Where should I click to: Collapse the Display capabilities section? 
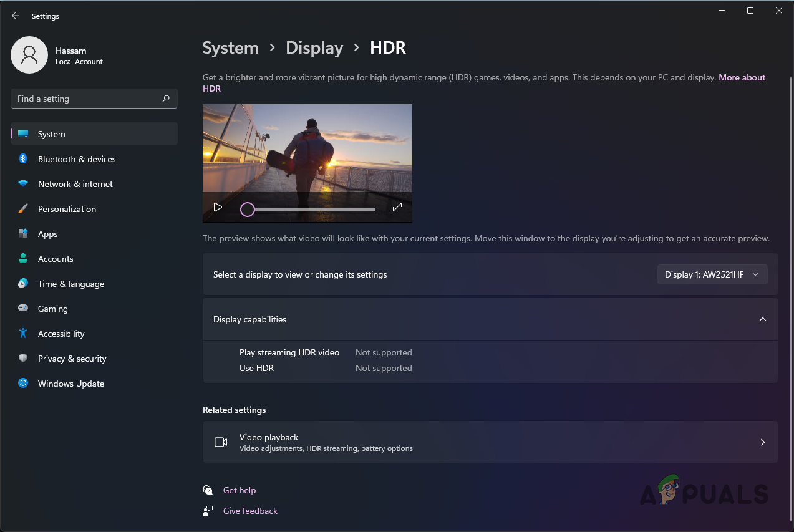click(x=762, y=319)
